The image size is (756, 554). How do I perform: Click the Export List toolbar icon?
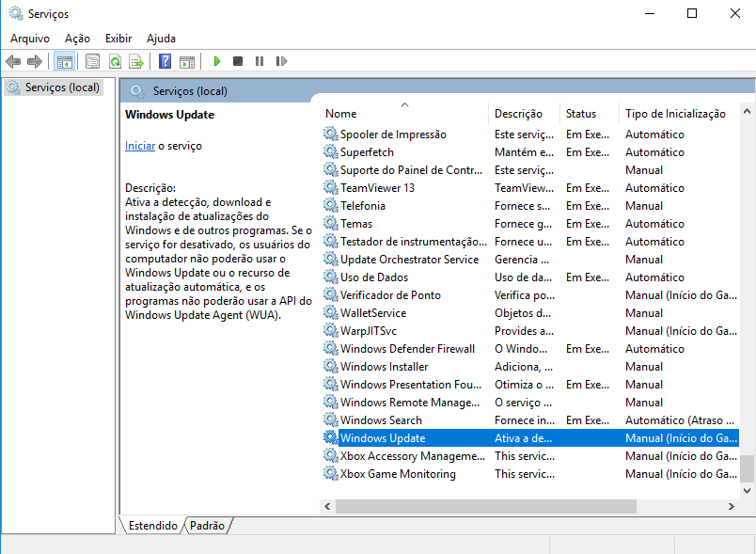(136, 62)
